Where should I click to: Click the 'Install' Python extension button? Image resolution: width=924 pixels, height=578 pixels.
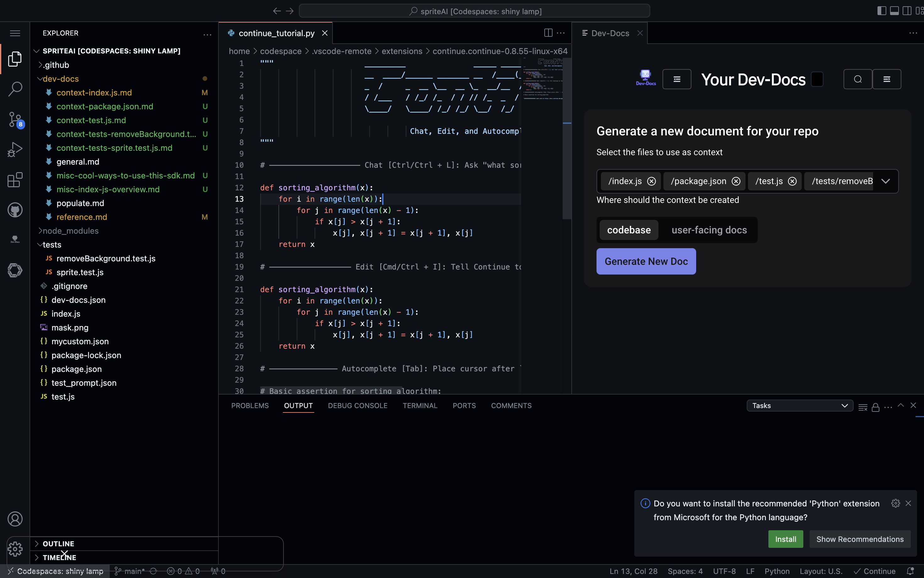coord(785,538)
